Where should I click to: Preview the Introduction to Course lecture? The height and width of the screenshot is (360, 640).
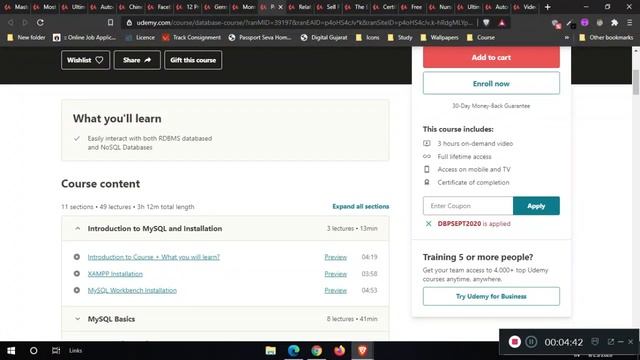pyautogui.click(x=336, y=257)
